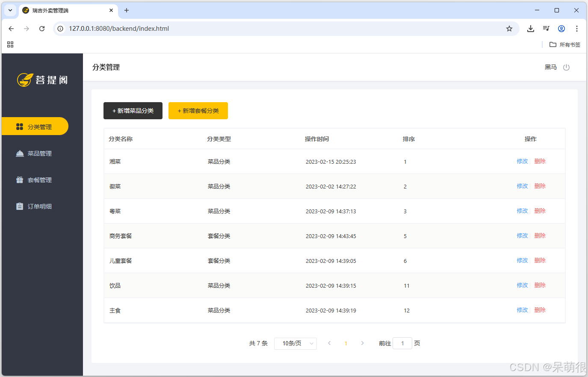588x377 pixels.
Task: Open 分类管理 in the sidebar
Action: point(35,126)
